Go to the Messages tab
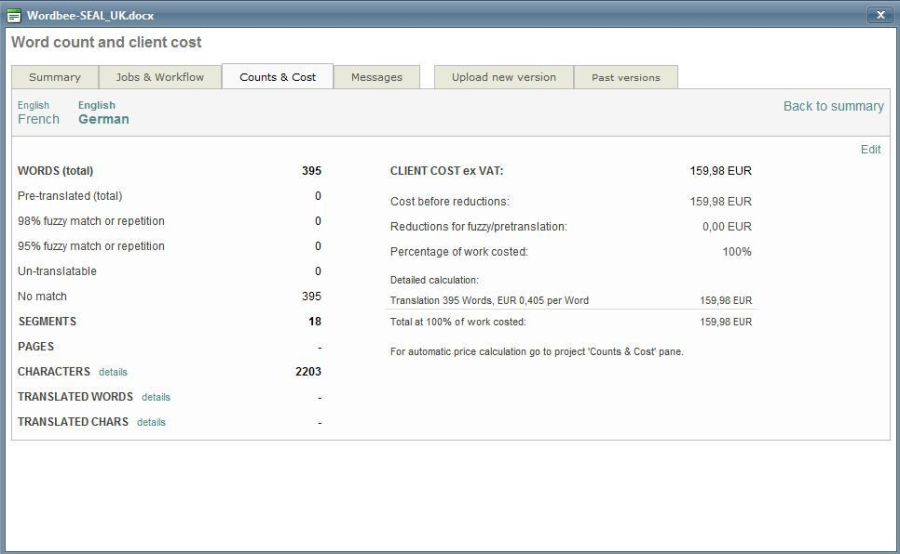The width and height of the screenshot is (900, 554). [376, 78]
